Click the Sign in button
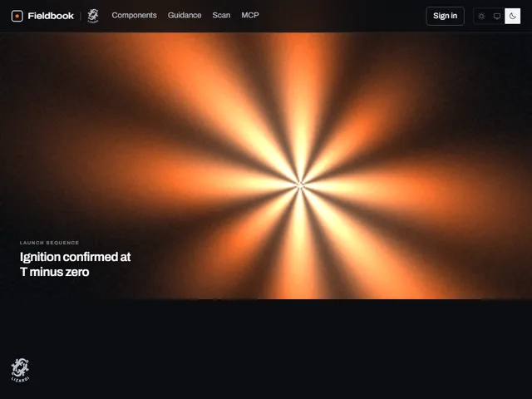The image size is (532, 399). coord(445,16)
